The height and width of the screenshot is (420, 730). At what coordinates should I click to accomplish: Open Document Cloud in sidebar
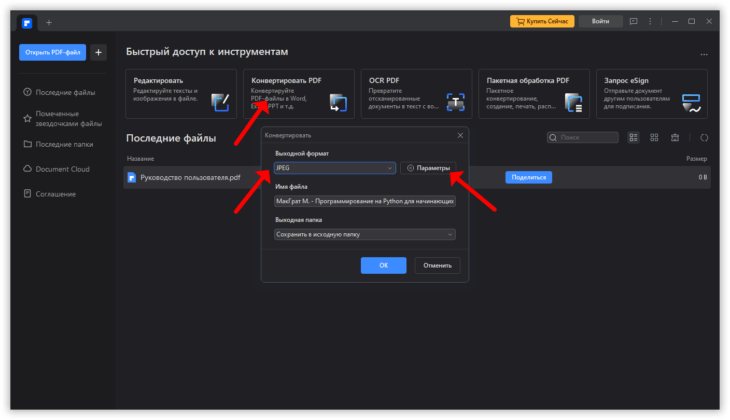(56, 169)
